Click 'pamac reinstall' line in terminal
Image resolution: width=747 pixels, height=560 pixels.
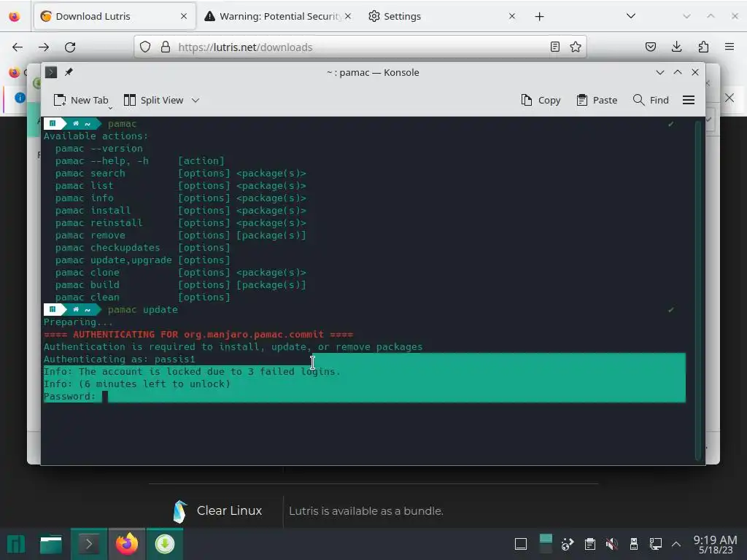[x=181, y=223]
